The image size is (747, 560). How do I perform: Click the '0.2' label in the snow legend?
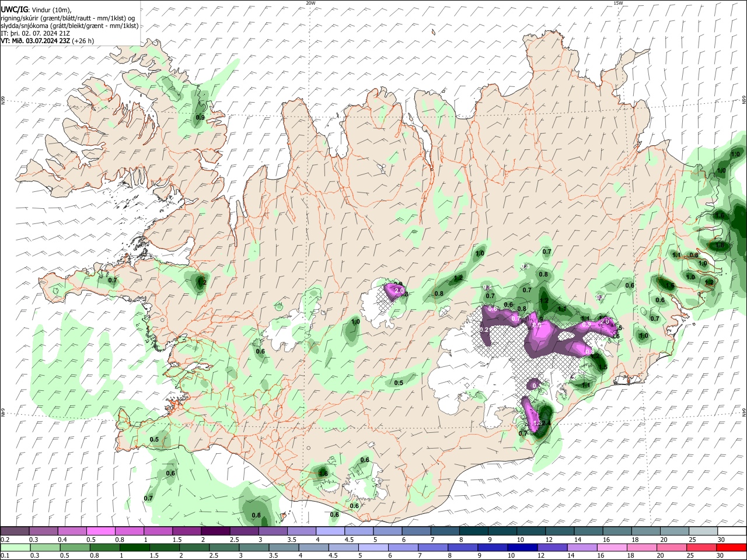5,540
